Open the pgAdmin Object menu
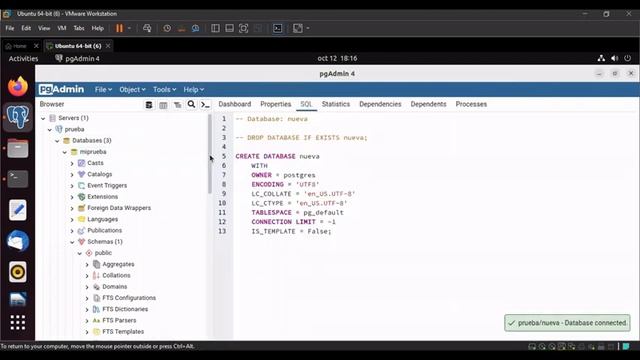The image size is (640, 360). (x=132, y=89)
